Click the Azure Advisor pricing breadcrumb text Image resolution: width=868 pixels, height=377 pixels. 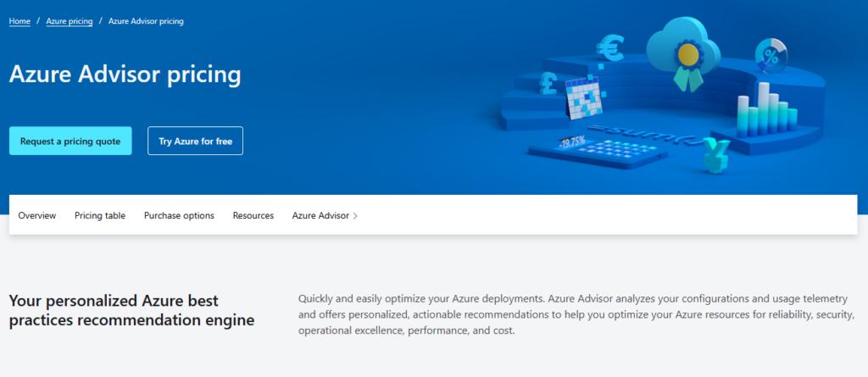(x=146, y=21)
